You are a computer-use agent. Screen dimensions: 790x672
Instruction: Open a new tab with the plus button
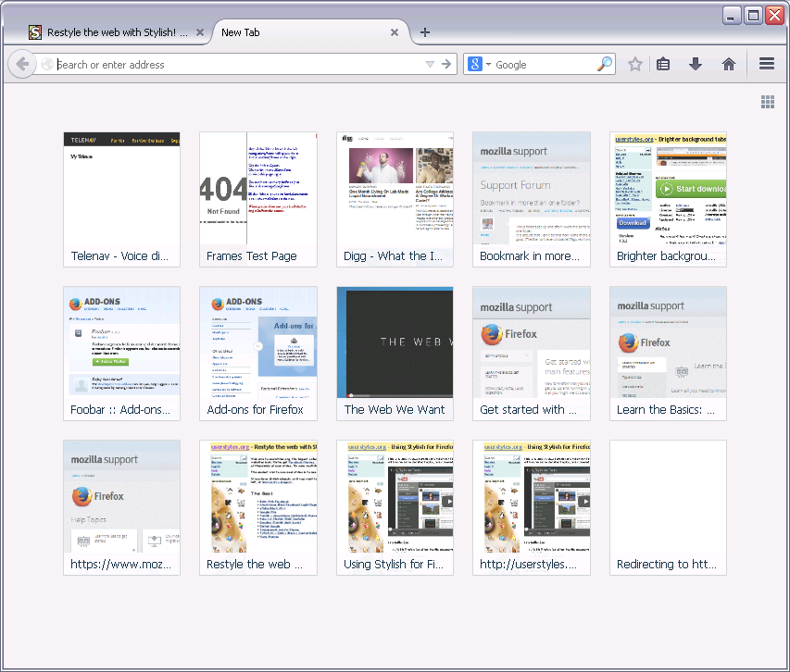(x=424, y=31)
